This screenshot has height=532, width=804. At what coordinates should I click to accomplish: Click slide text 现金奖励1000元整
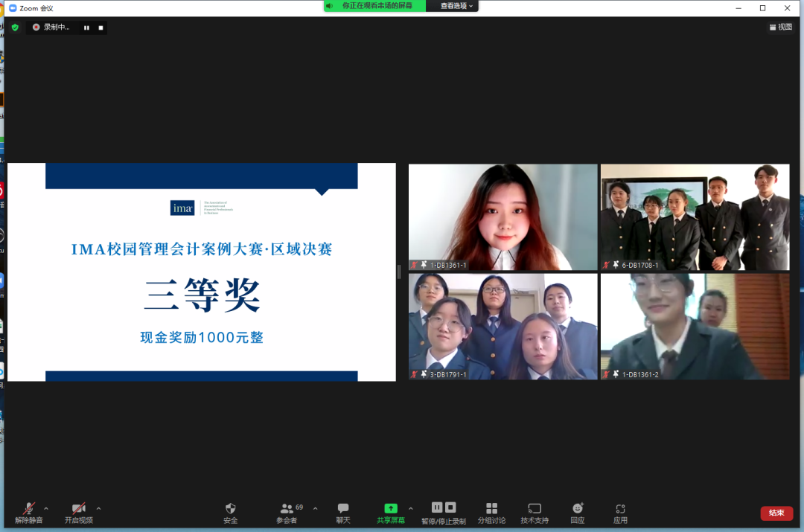click(202, 337)
